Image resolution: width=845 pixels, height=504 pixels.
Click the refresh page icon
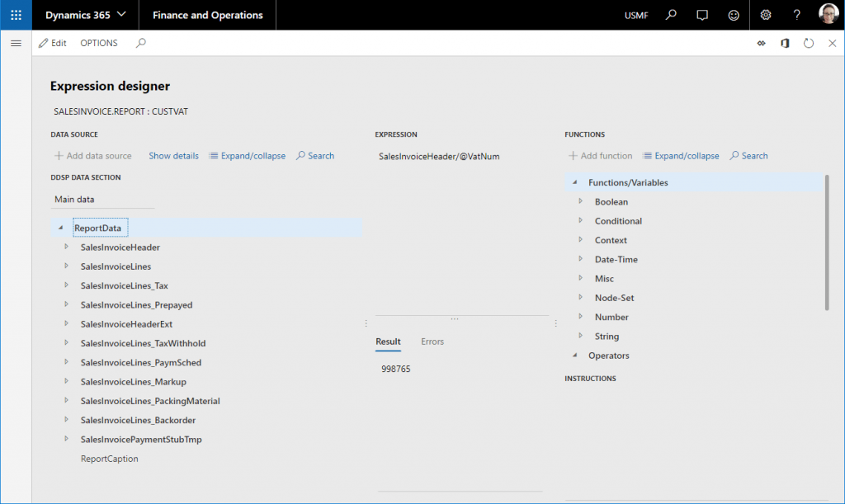pyautogui.click(x=809, y=43)
